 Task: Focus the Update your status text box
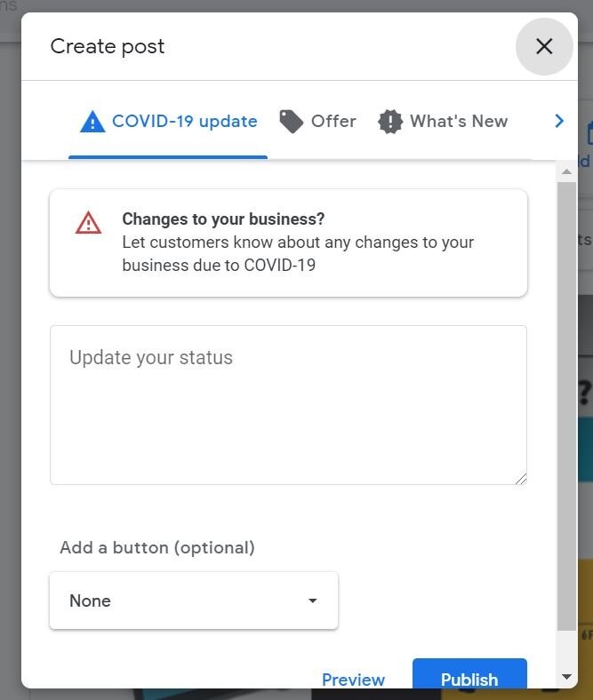click(x=289, y=405)
